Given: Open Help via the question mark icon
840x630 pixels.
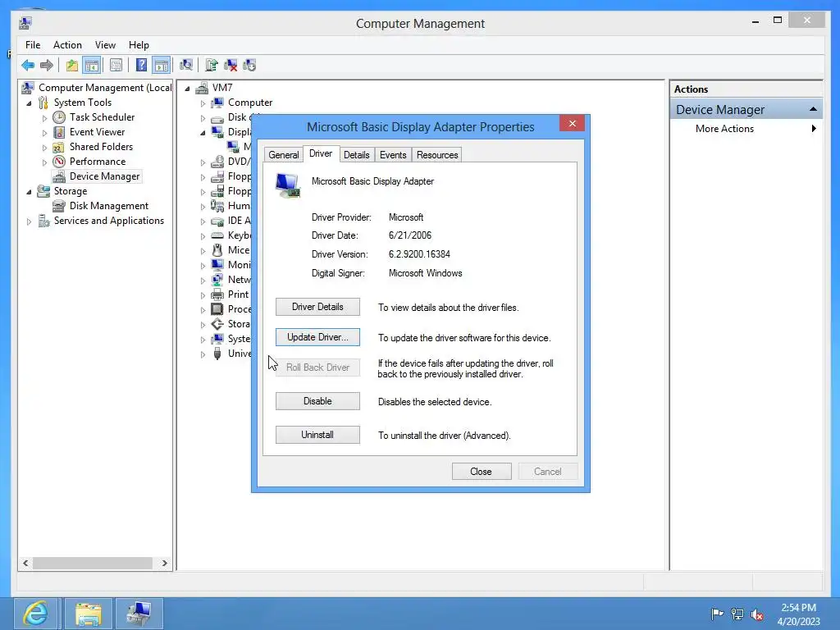Looking at the screenshot, I should [141, 66].
